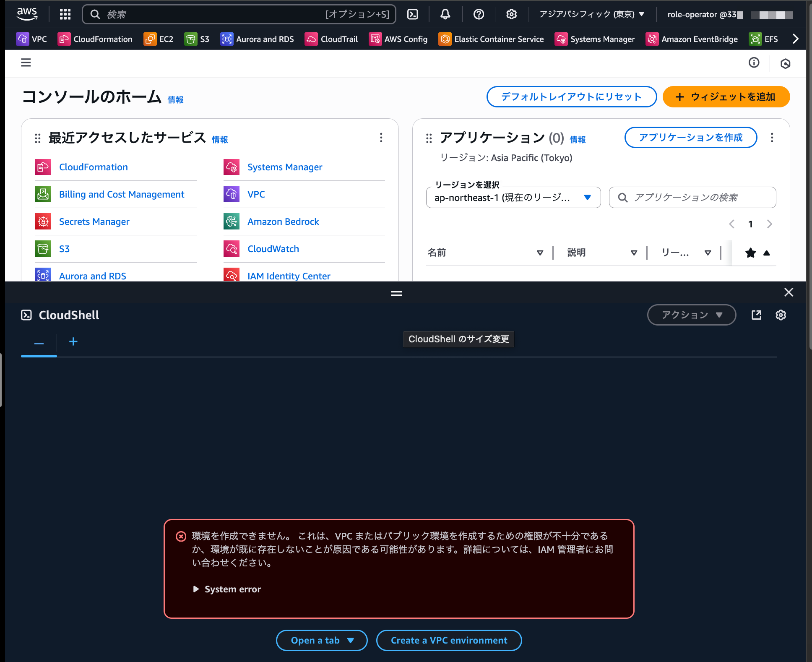The height and width of the screenshot is (662, 812).
Task: Open Systems Manager in recently visited list
Action: (285, 167)
